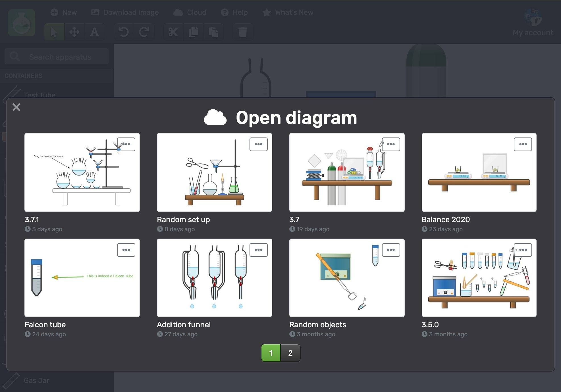Close the Open diagram modal
The image size is (561, 392).
point(16,107)
